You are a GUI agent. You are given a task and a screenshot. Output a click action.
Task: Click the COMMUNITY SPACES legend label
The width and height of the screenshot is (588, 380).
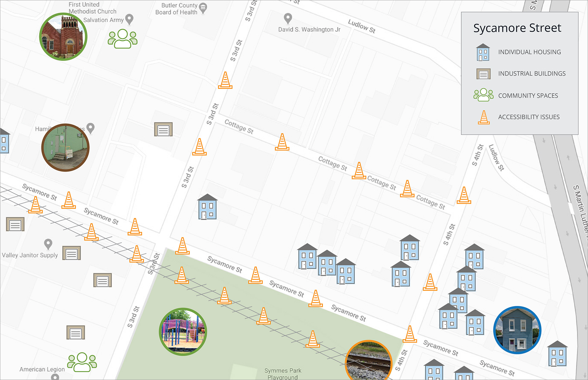tap(528, 95)
